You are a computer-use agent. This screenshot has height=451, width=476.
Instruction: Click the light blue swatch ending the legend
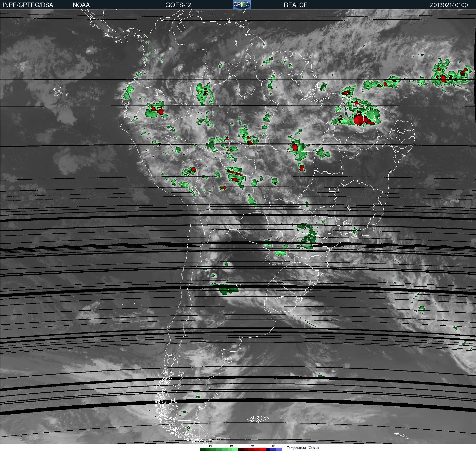tap(279, 449)
